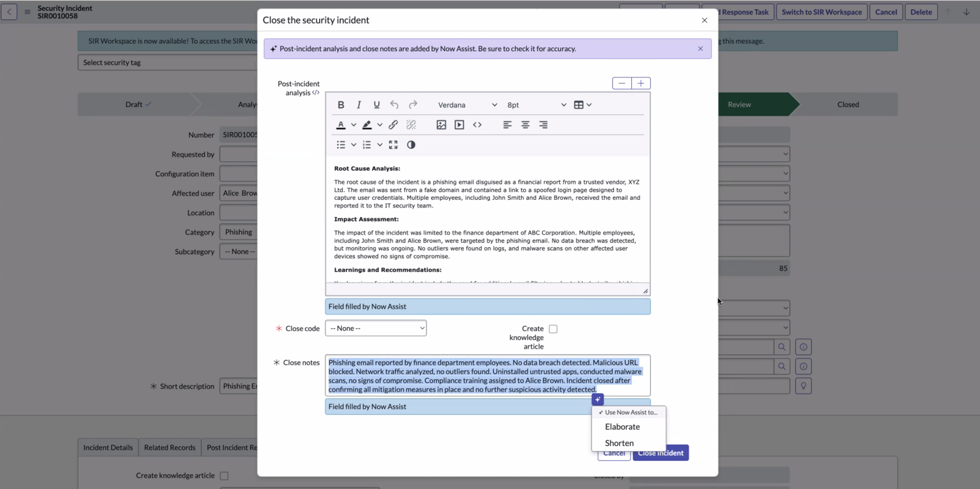Screen dimensions: 980x489
Task: Check Create knowledge article in dialog
Action: 553,329
